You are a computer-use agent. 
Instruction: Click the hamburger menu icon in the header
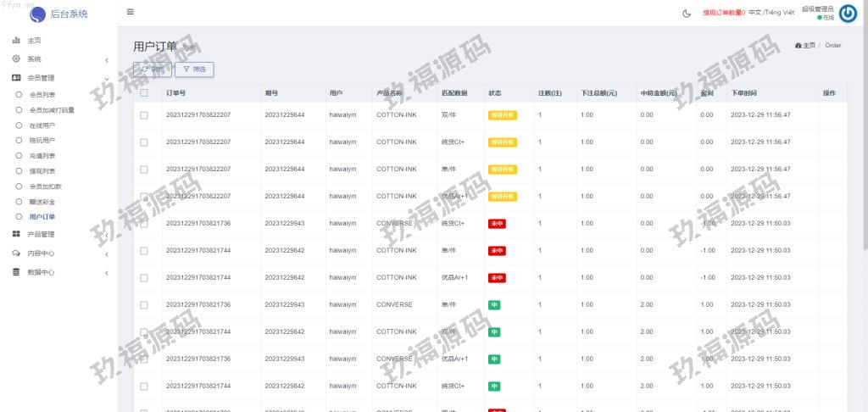130,12
